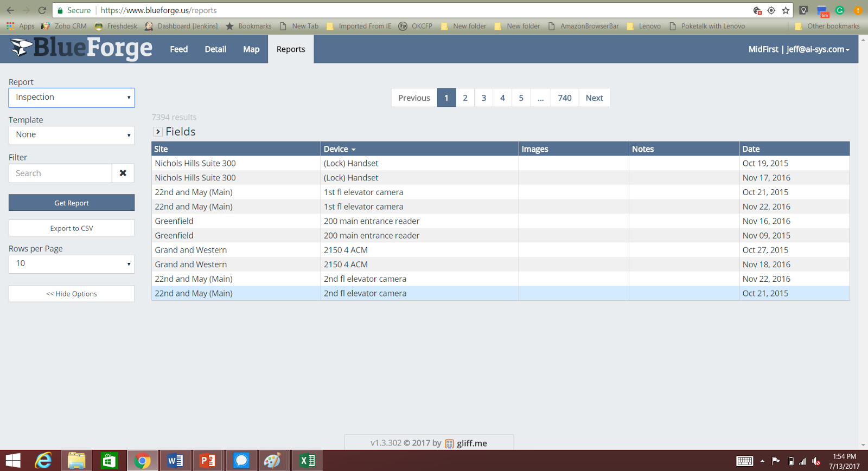The width and height of the screenshot is (868, 471).
Task: Open the Paint palette taskbar icon
Action: pyautogui.click(x=272, y=461)
